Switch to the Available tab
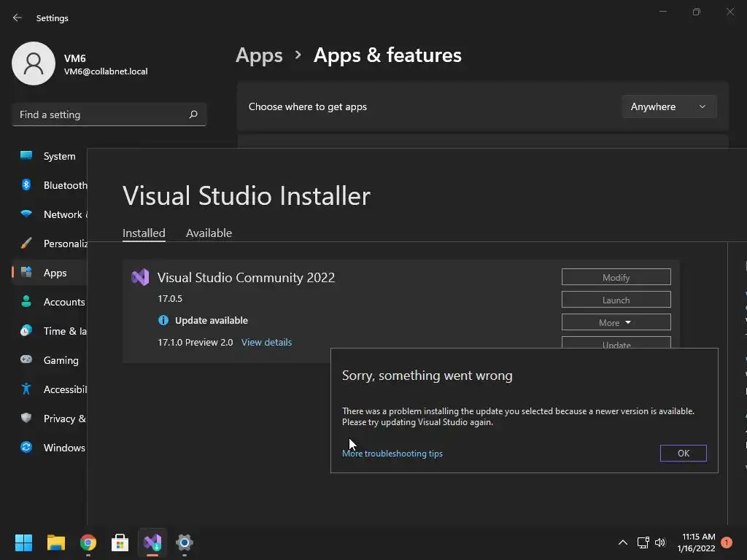The image size is (747, 560). [209, 233]
